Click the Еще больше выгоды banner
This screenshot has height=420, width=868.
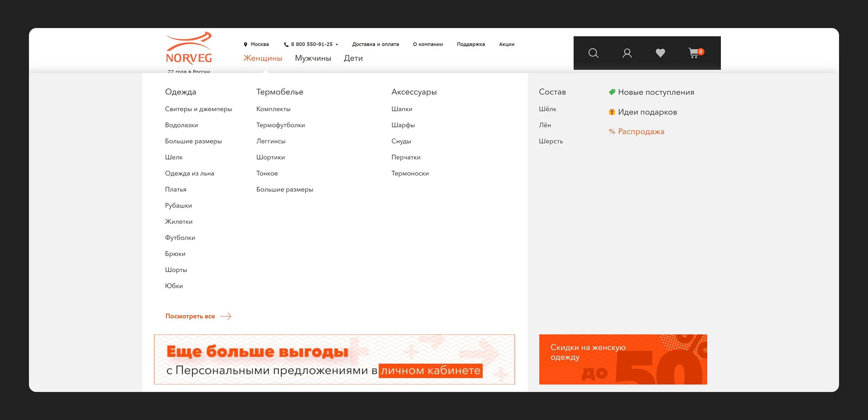click(x=334, y=359)
